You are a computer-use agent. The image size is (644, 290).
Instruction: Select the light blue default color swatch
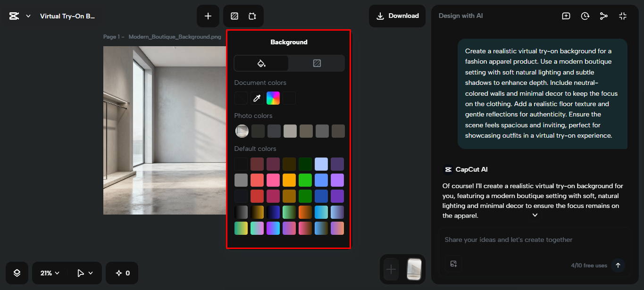[321, 164]
